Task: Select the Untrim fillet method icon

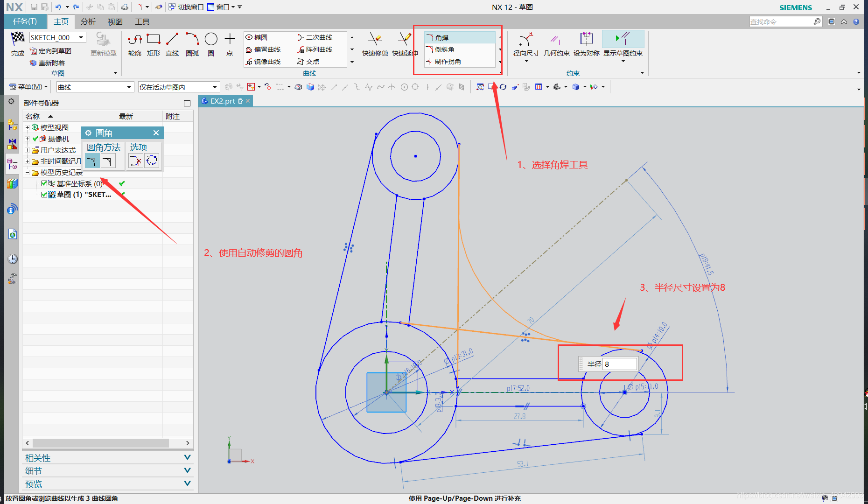Action: (x=108, y=161)
